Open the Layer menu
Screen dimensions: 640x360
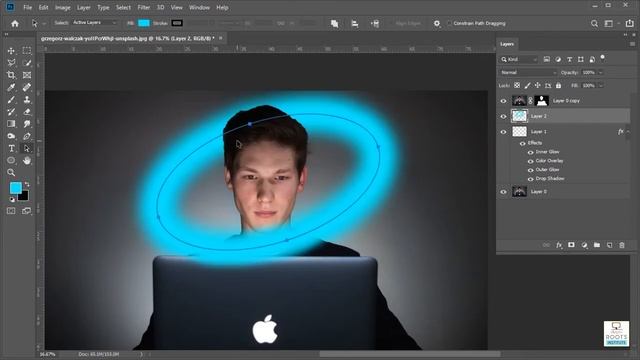point(84,7)
